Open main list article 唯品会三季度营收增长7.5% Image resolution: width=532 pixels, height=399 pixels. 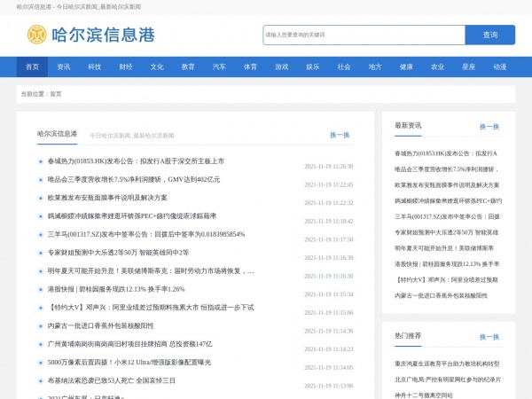134,179
